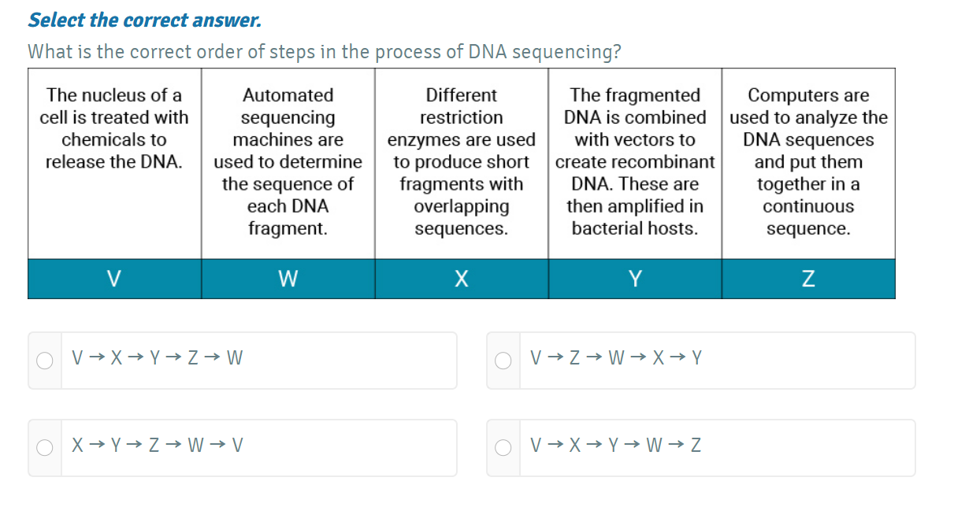This screenshot has height=518, width=980.
Task: Click the teal header cell labeled V
Action: [113, 278]
